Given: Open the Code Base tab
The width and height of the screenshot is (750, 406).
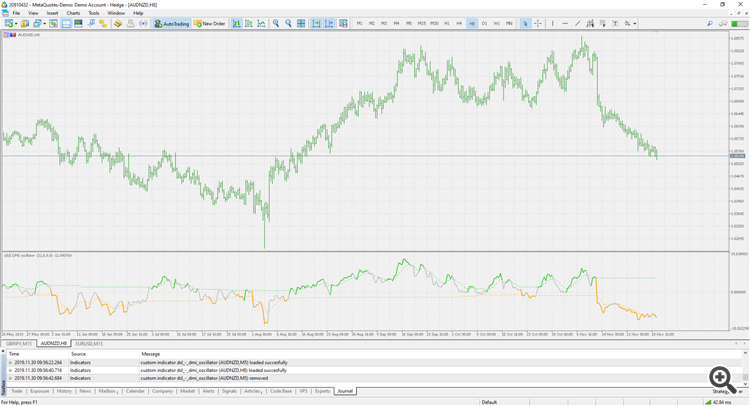Looking at the screenshot, I should pyautogui.click(x=281, y=391).
